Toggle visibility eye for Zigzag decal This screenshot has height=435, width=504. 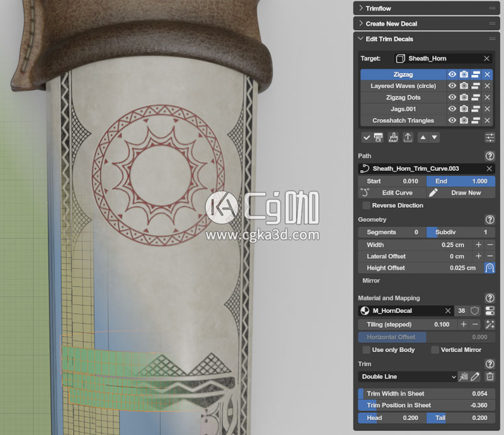coord(452,74)
